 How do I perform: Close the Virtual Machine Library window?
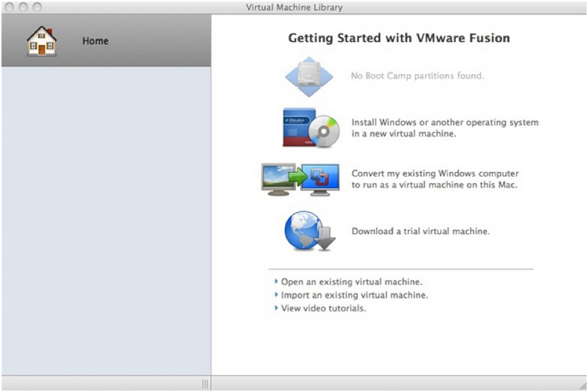pos(9,7)
